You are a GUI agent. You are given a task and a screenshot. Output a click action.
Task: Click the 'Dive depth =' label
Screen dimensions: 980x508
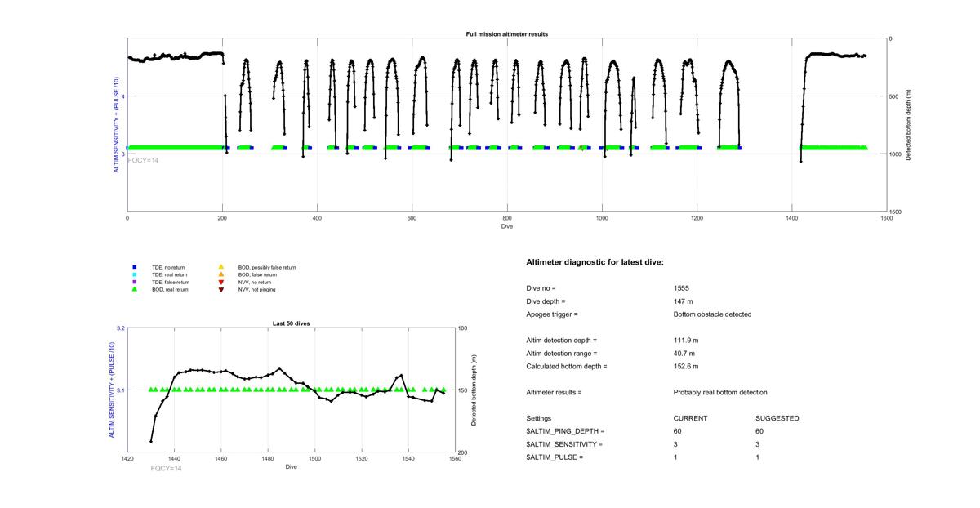546,301
